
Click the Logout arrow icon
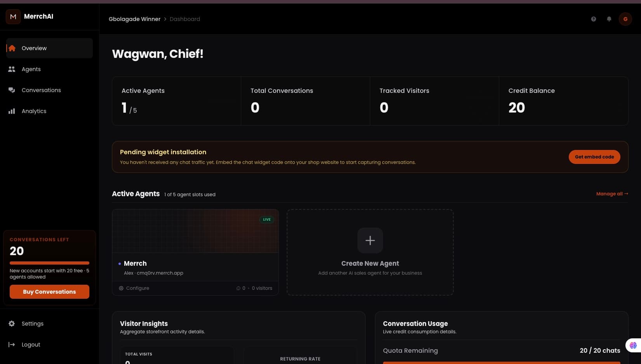pos(12,345)
